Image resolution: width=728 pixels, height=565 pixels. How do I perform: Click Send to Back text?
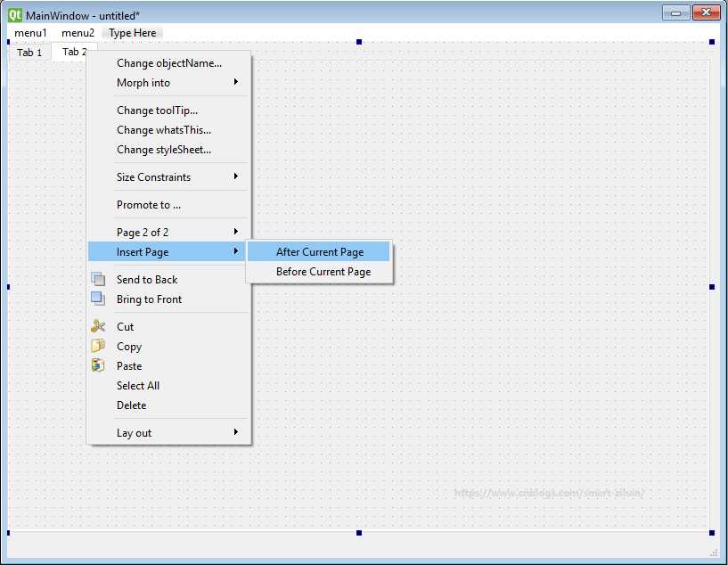[147, 280]
